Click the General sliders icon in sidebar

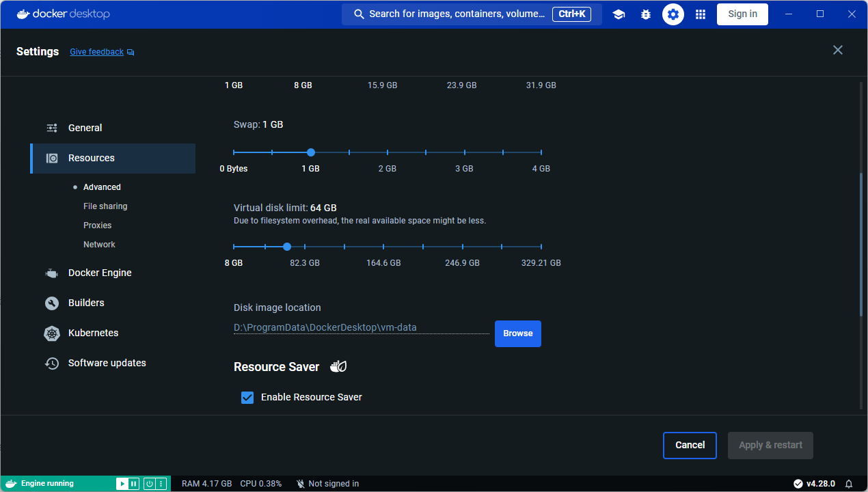click(x=52, y=128)
